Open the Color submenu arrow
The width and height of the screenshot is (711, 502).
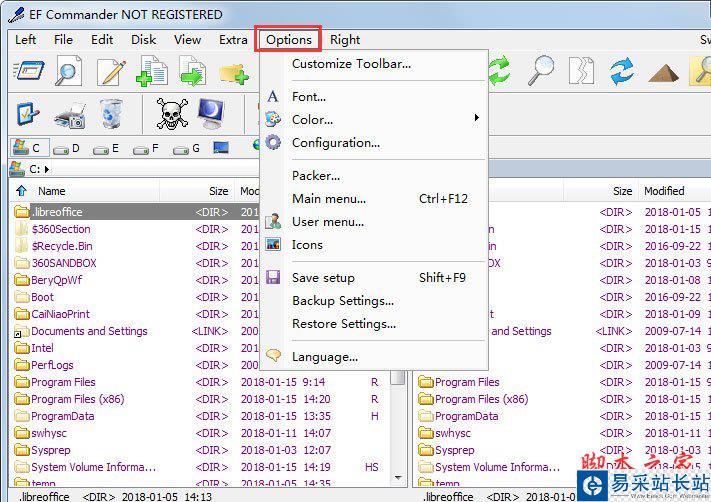point(477,118)
